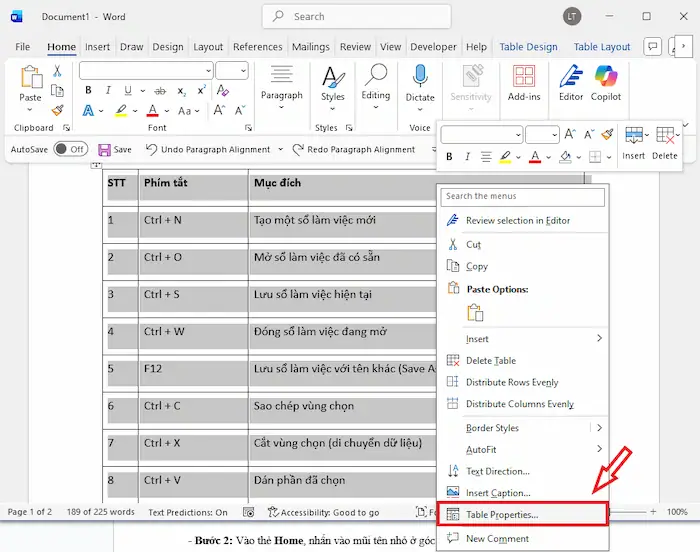
Task: Switch to the Table Design tab
Action: coord(528,47)
